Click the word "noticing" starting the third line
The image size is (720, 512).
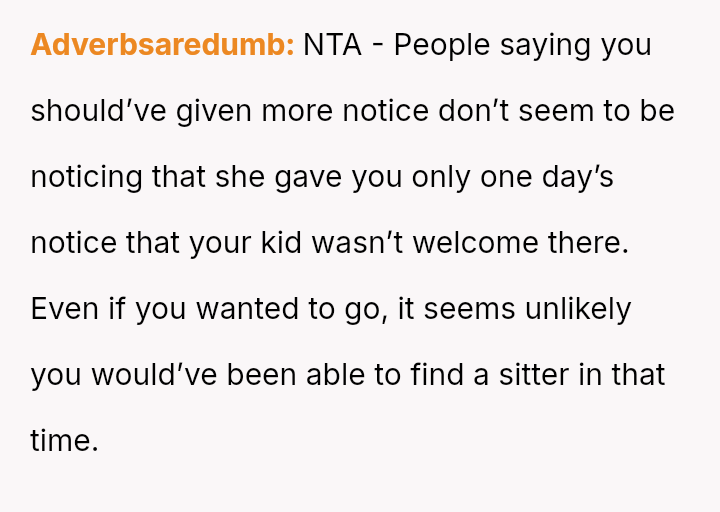(x=87, y=177)
